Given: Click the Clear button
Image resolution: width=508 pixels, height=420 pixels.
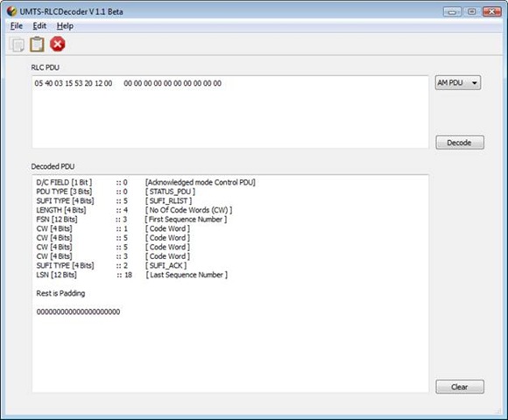Looking at the screenshot, I should (460, 387).
